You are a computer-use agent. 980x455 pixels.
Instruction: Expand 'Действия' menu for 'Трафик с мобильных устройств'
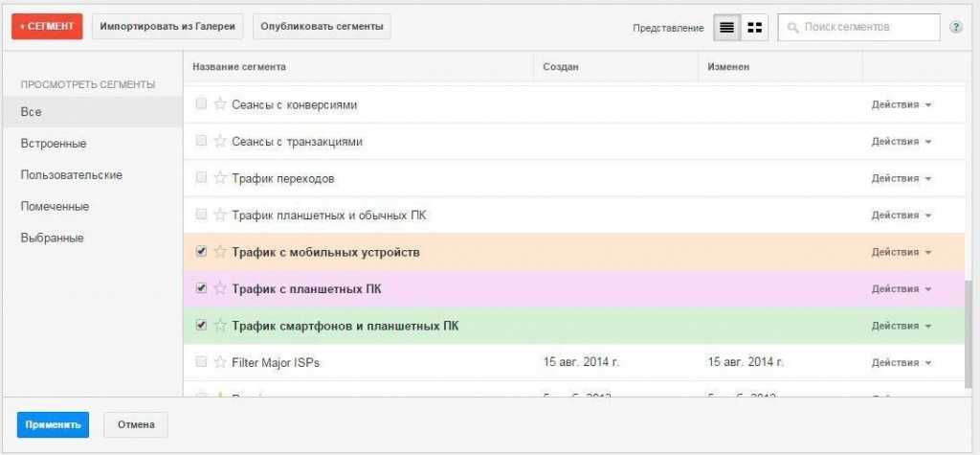[x=901, y=252]
